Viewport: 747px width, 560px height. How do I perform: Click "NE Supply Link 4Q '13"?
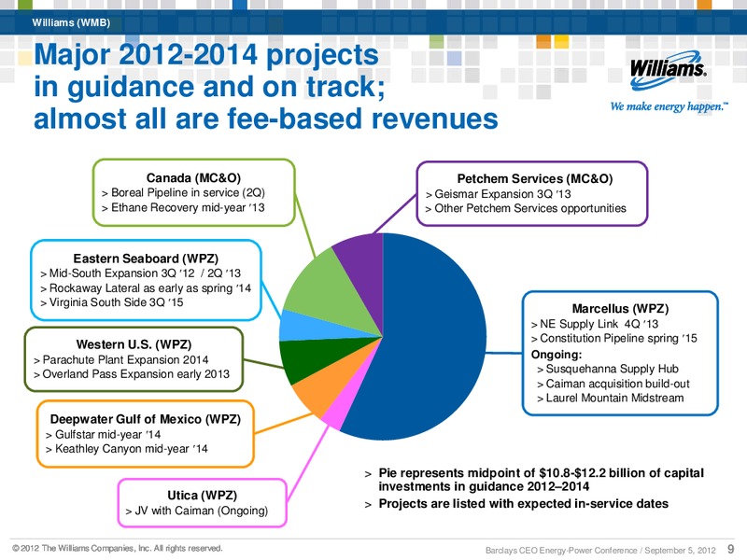(599, 324)
